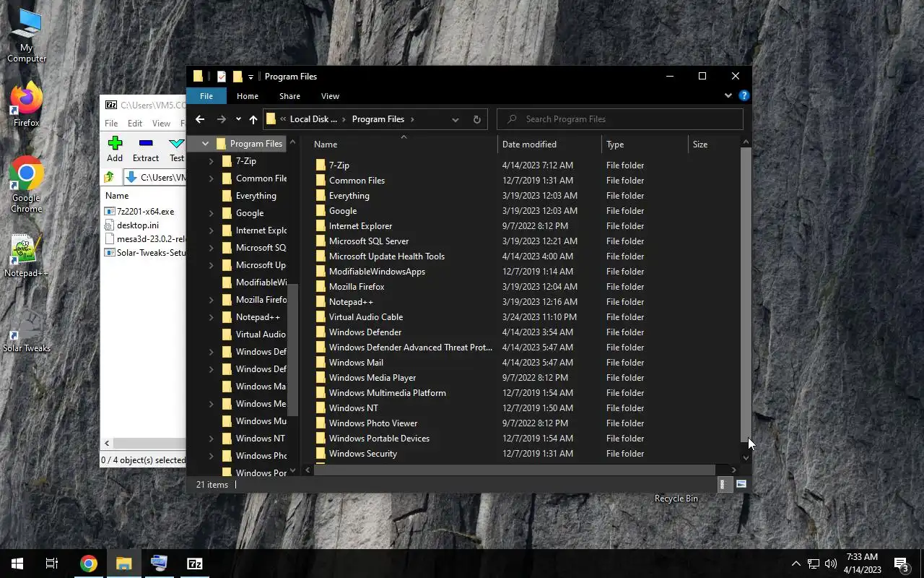
Task: Click New folder icon in quick access toolbar
Action: tap(237, 77)
